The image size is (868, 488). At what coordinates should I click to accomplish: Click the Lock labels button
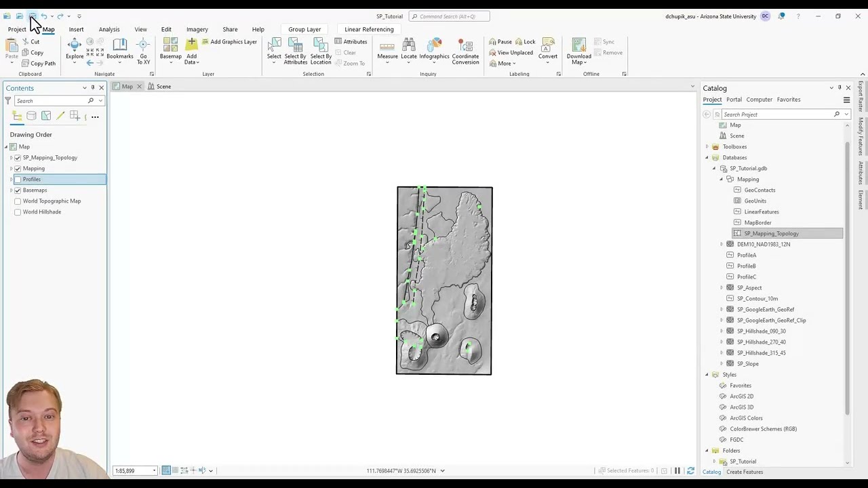click(525, 42)
